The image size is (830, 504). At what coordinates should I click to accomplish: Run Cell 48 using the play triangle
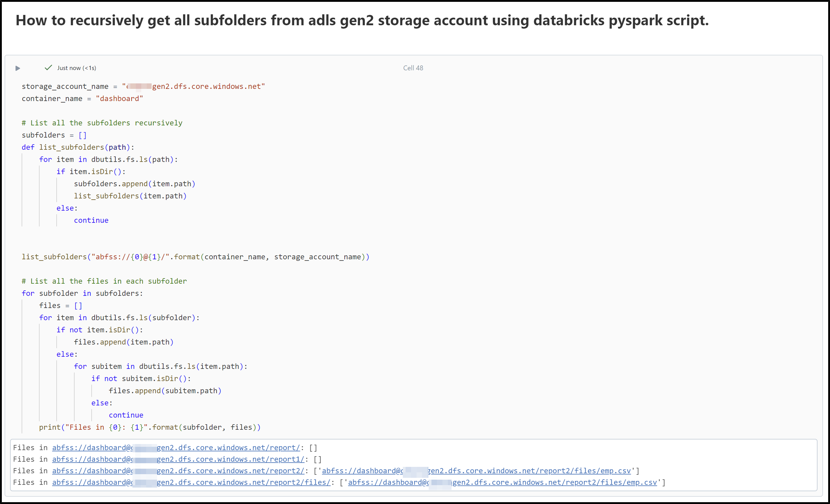[18, 68]
